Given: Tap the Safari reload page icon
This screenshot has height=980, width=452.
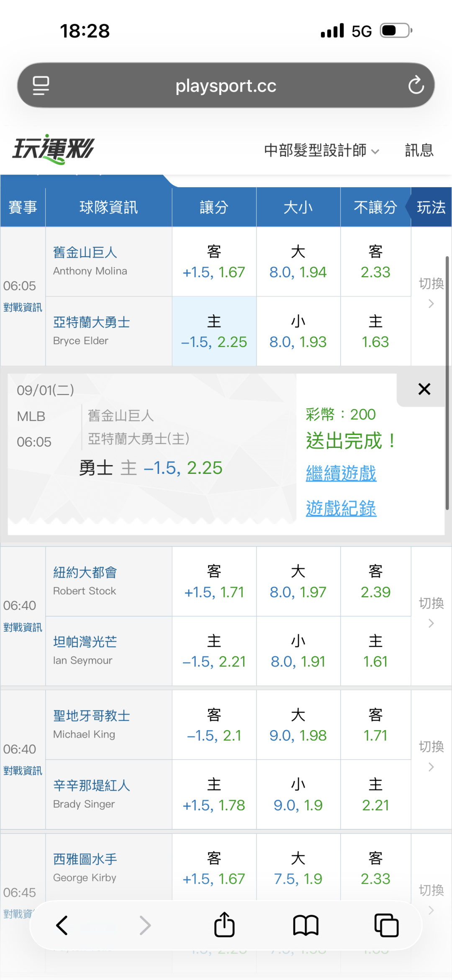Looking at the screenshot, I should point(416,85).
